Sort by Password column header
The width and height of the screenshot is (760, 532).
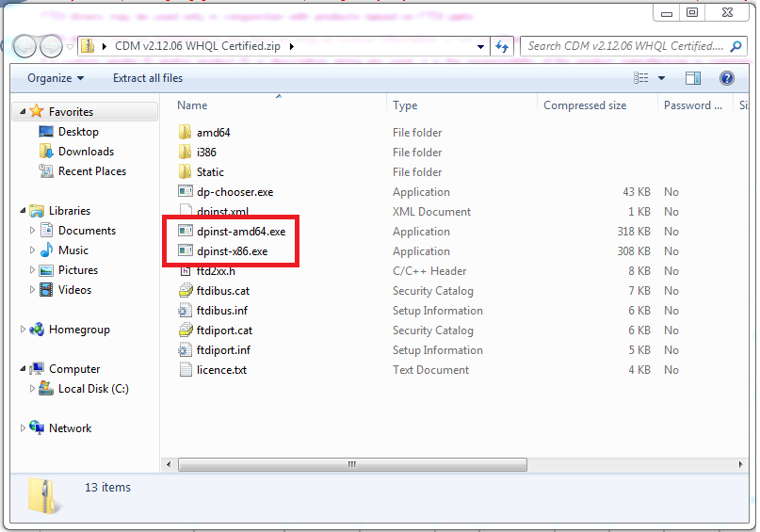692,105
